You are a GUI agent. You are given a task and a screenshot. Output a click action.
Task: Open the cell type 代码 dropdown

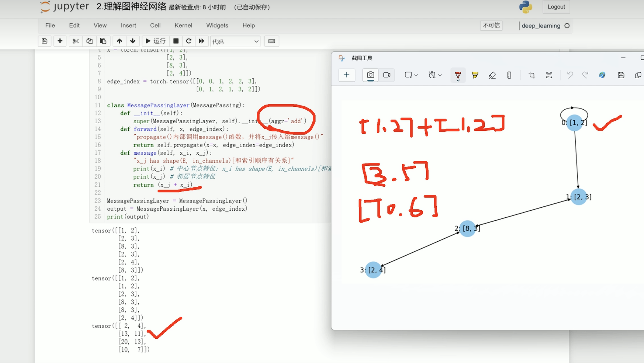(x=235, y=41)
